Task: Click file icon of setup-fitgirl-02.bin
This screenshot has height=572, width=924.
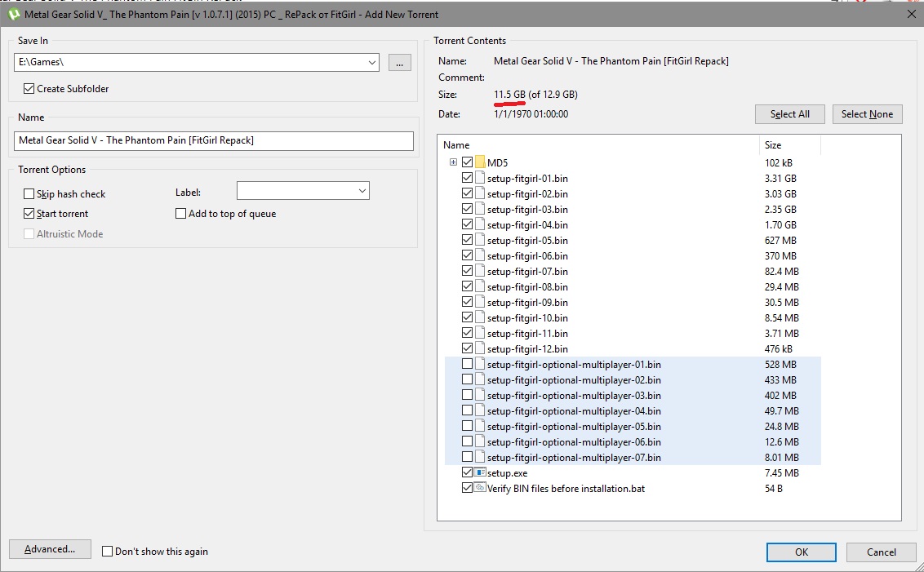Action: (480, 193)
